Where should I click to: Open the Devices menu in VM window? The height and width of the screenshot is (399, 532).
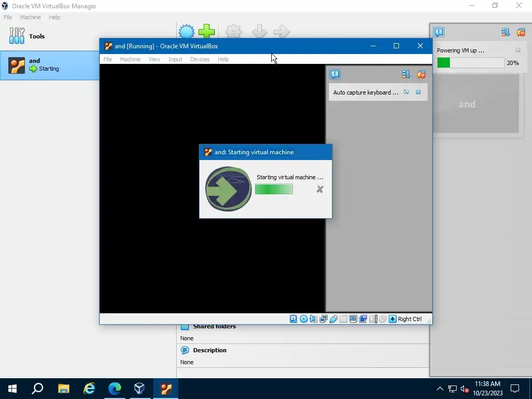click(200, 59)
